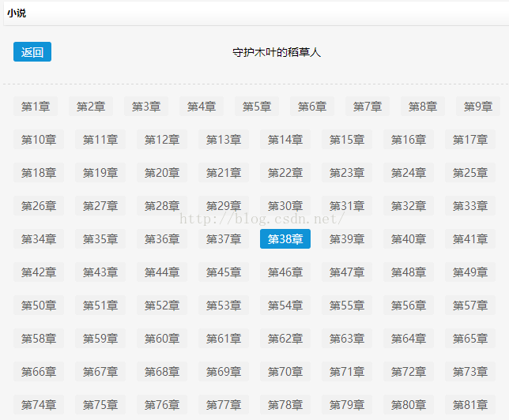Open chapter 第74章
The image size is (509, 420).
tap(39, 405)
